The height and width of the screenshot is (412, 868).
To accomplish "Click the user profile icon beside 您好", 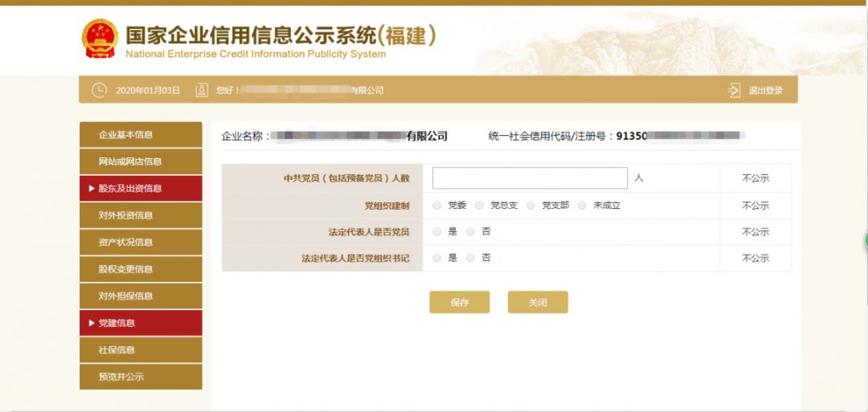I will (x=202, y=90).
